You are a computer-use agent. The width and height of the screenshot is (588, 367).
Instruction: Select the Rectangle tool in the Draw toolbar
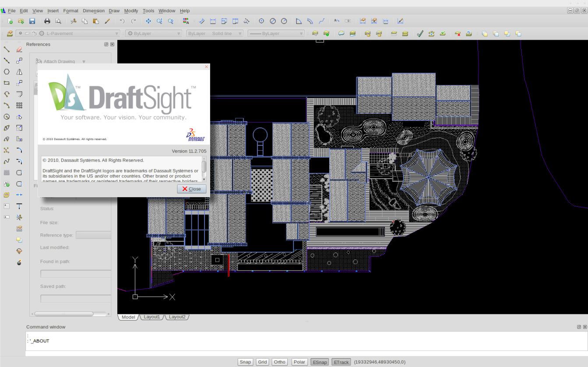7,83
